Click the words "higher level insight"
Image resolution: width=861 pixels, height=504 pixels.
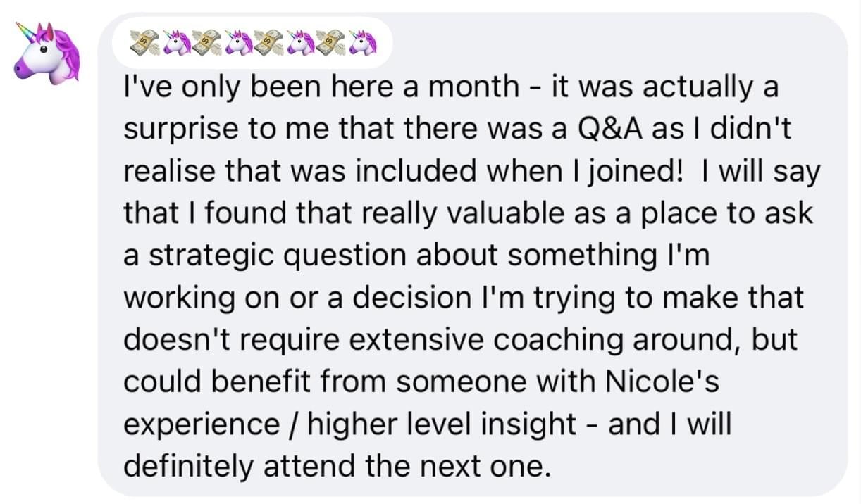point(442,424)
